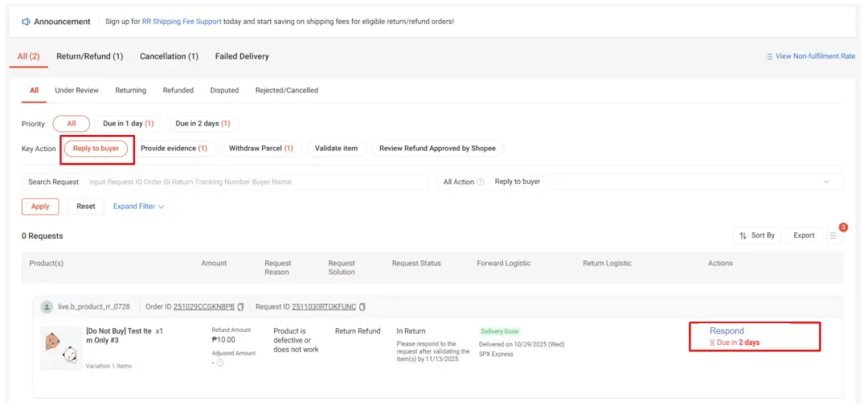
Task: Open the Under Review sub-tab
Action: tap(76, 91)
